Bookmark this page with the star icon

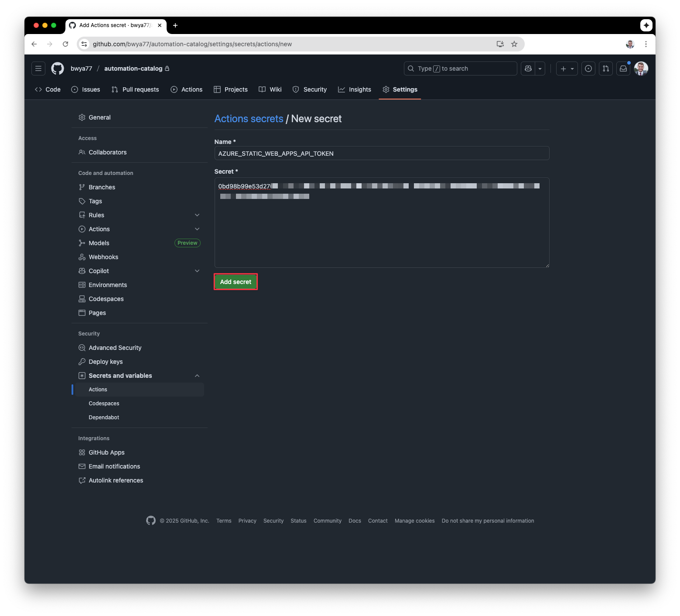pyautogui.click(x=514, y=44)
